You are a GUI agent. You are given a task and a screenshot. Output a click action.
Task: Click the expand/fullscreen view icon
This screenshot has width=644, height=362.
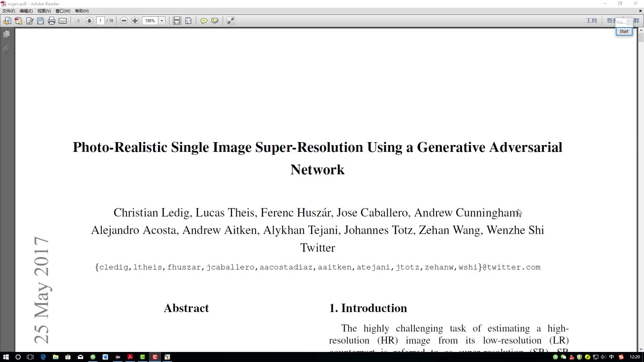point(230,21)
